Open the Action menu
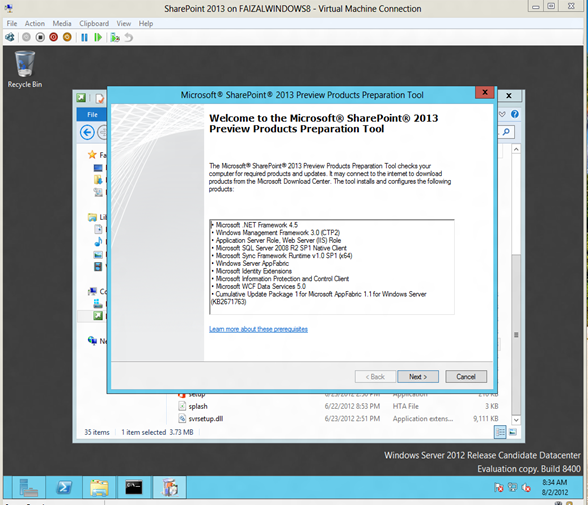Viewport: 588px width, 505px height. pyautogui.click(x=34, y=23)
